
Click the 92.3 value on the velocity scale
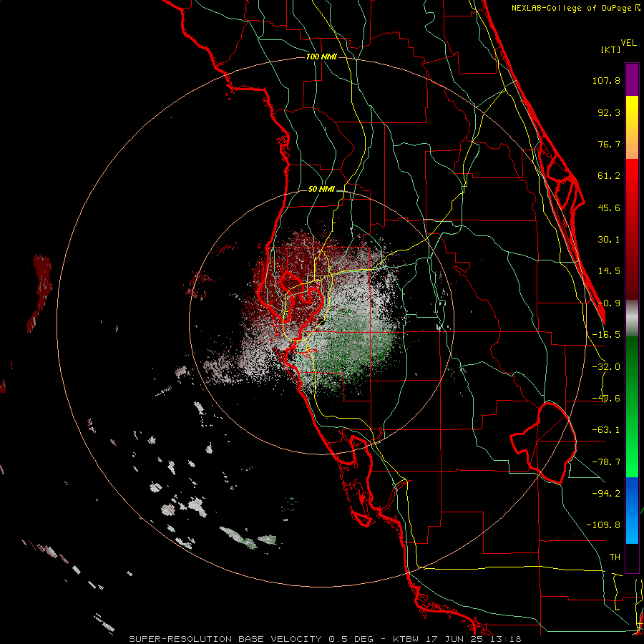(x=609, y=112)
